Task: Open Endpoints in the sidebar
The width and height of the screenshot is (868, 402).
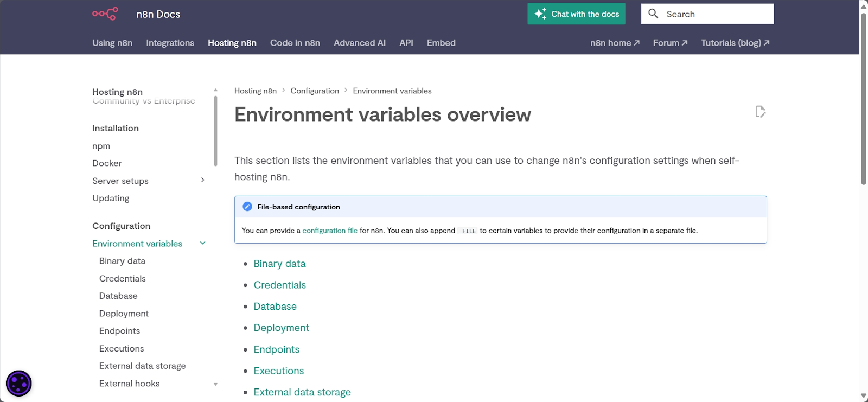Action: (x=119, y=331)
